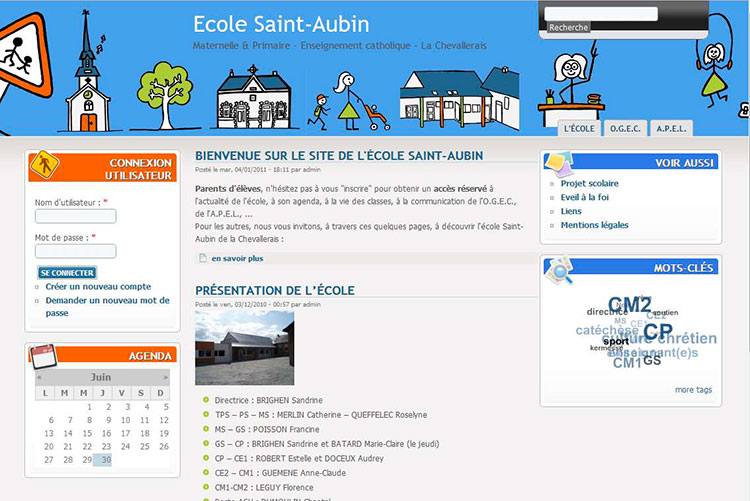The image size is (750, 501).
Task: Click the pedestrian sign icon in Connexion block
Action: [x=43, y=163]
